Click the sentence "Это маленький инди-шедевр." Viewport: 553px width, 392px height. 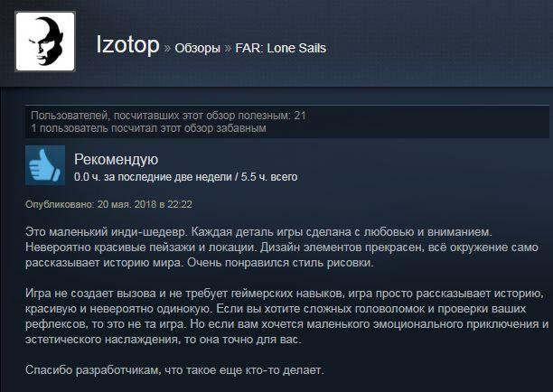[x=107, y=232]
